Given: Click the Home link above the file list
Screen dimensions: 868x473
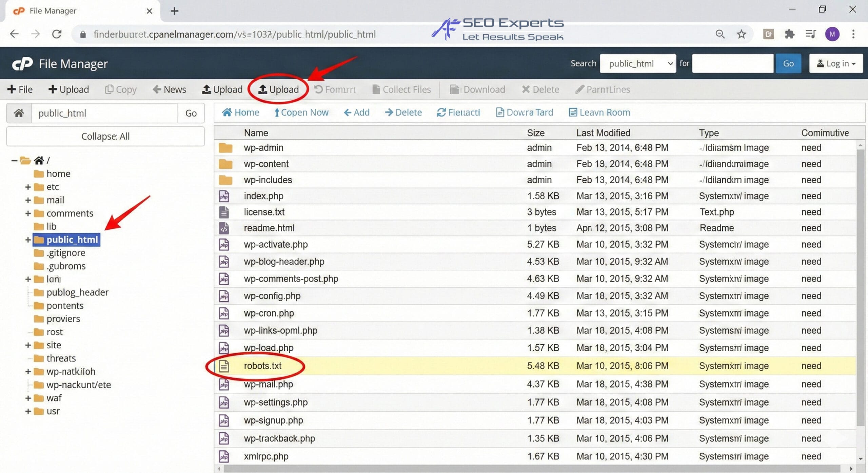Looking at the screenshot, I should (x=241, y=112).
